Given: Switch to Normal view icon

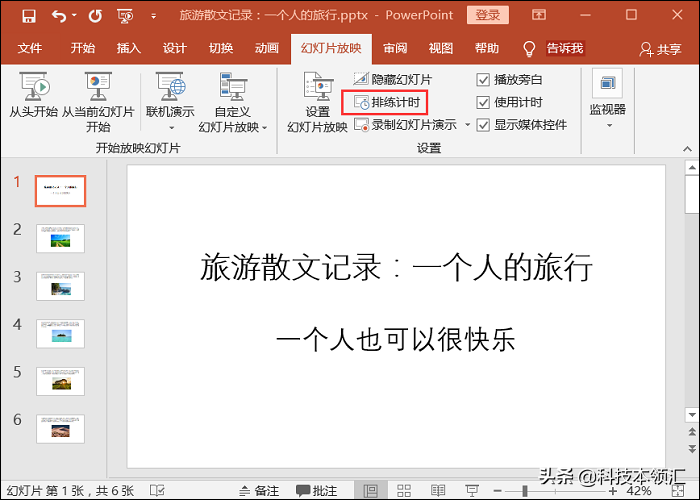Looking at the screenshot, I should click(371, 491).
